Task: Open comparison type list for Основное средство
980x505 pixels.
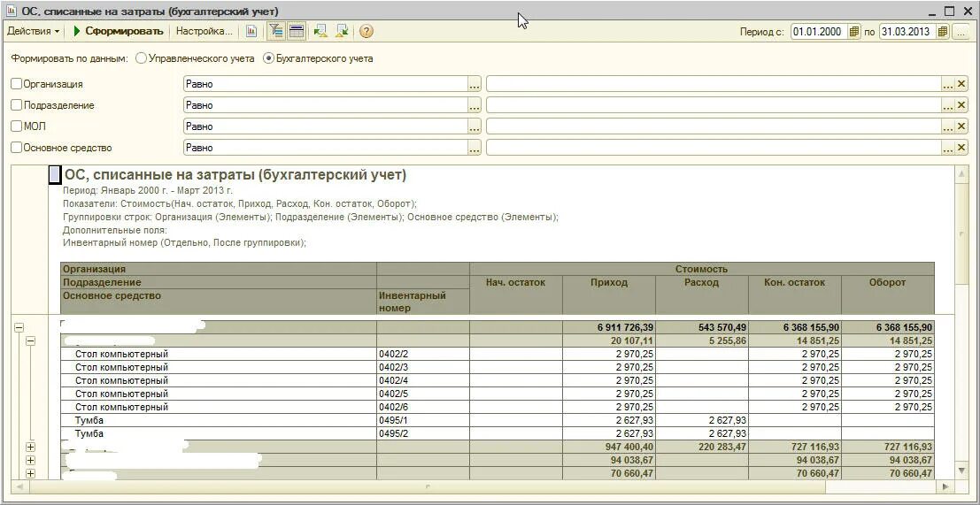Action: click(x=475, y=148)
